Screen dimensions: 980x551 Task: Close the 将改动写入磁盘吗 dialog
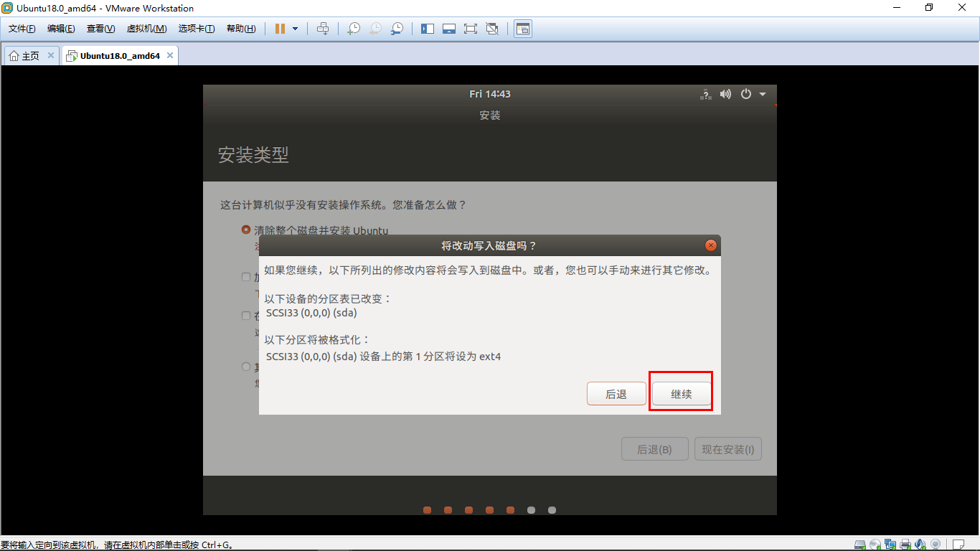pos(710,245)
